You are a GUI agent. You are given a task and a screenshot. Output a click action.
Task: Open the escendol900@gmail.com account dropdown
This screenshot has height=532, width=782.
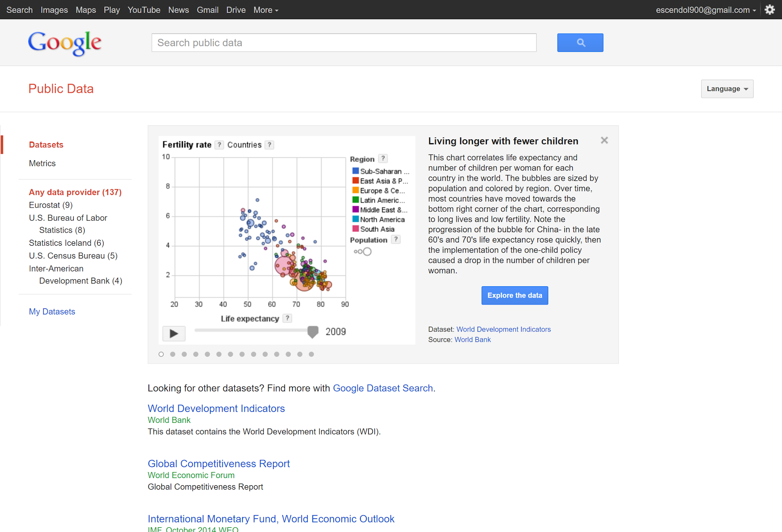706,10
